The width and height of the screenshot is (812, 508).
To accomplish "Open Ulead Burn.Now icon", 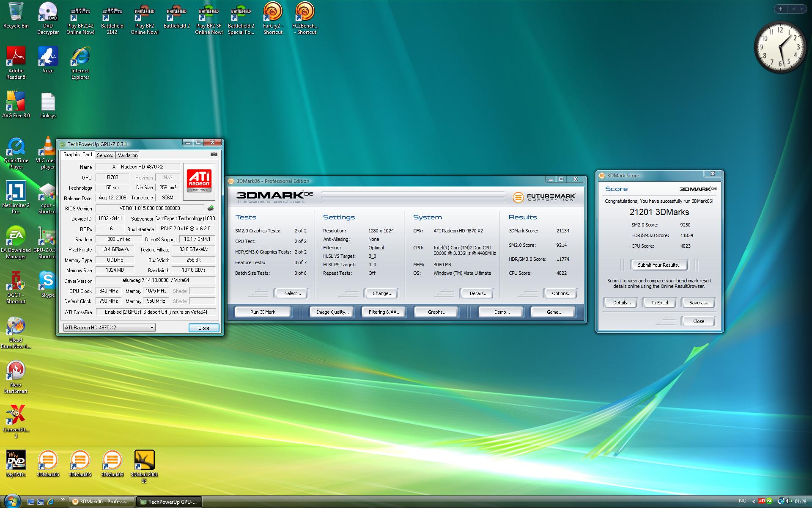I will [x=16, y=332].
